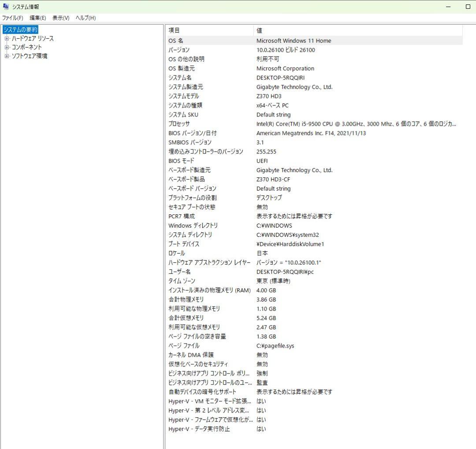Click the システム情報 icon in the title bar
Viewport: 476px width, 449px height.
click(6, 6)
